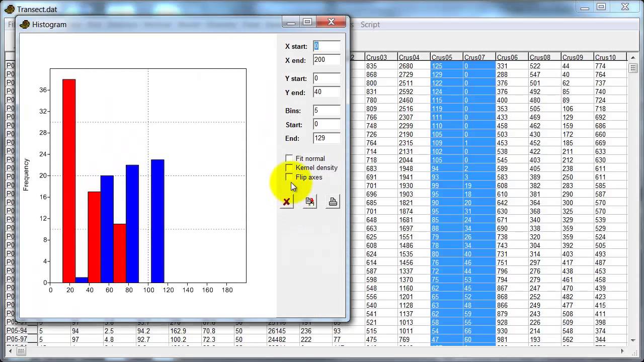Click cell 26145 in row P05-94

tap(283, 331)
